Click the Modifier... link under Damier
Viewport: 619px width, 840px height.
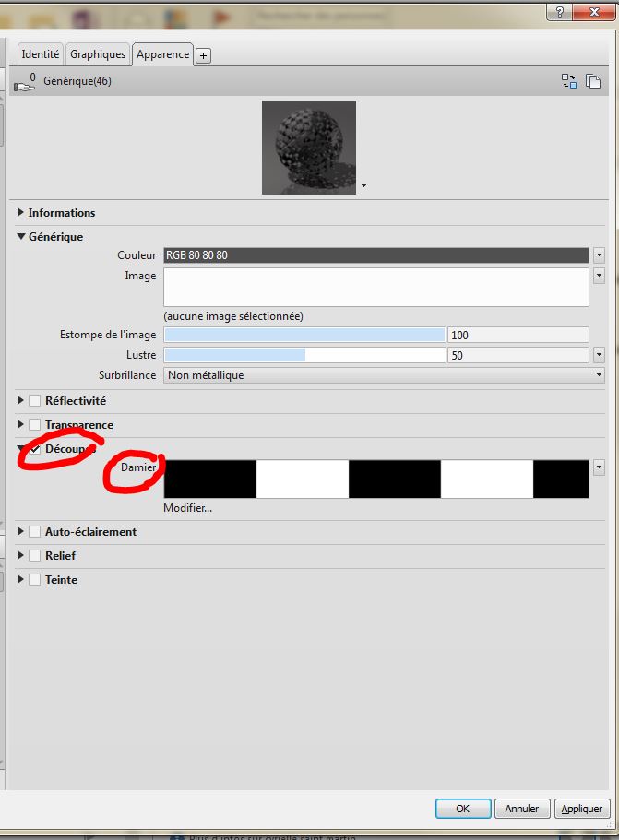[187, 508]
